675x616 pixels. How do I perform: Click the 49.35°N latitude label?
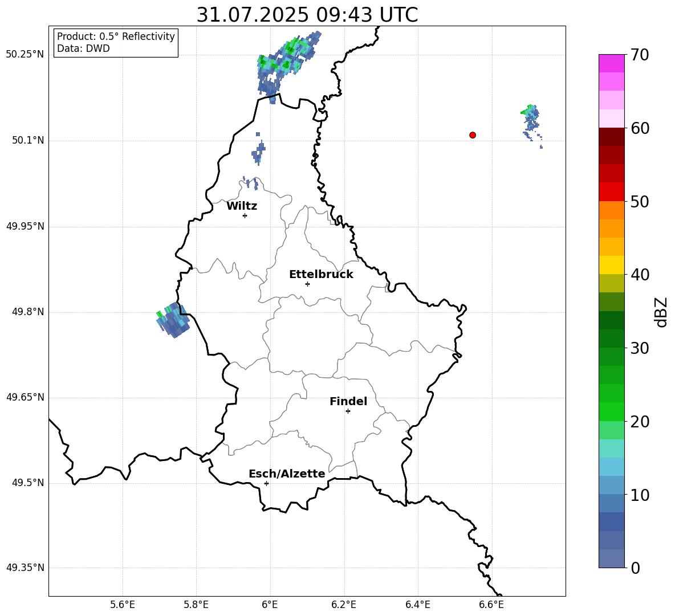(x=25, y=568)
